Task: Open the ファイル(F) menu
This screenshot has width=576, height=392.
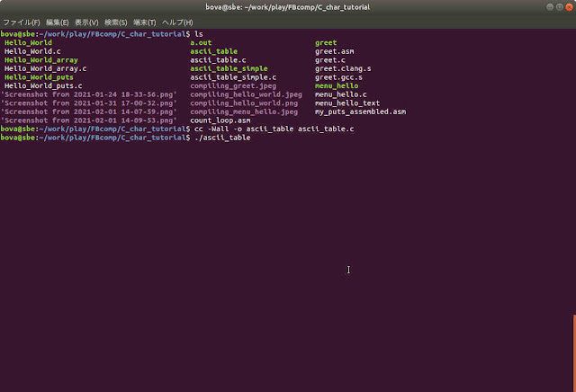Action: click(22, 22)
